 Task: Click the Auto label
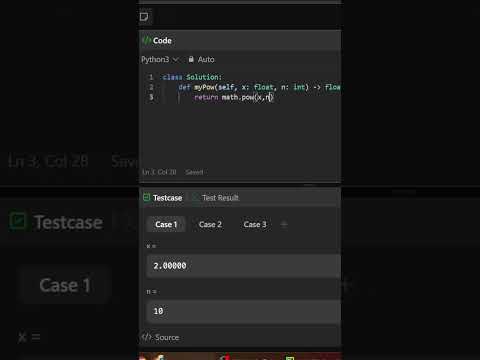click(x=206, y=59)
